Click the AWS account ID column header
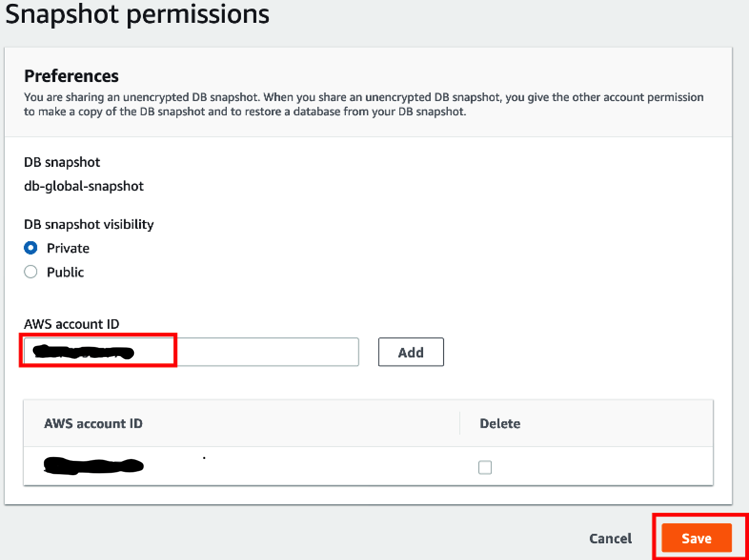 pos(93,423)
